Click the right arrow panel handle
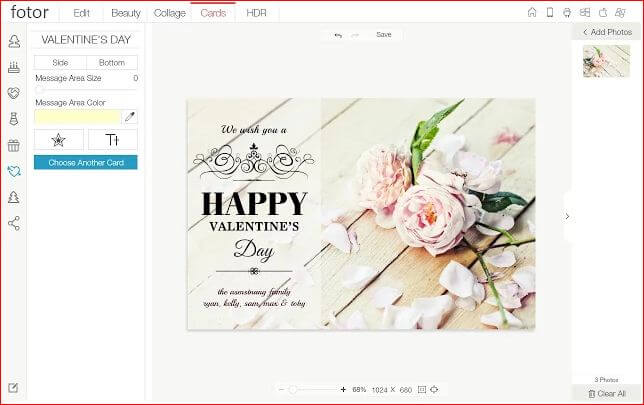This screenshot has width=644, height=405. click(567, 216)
